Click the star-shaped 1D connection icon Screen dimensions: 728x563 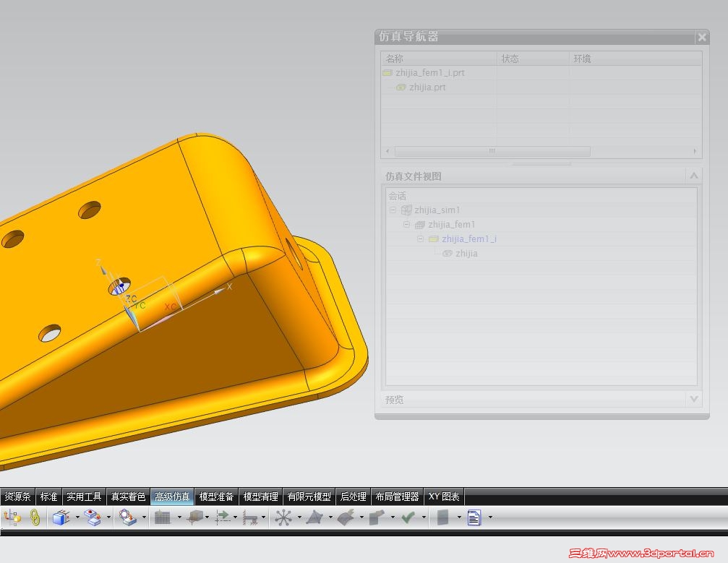283,517
